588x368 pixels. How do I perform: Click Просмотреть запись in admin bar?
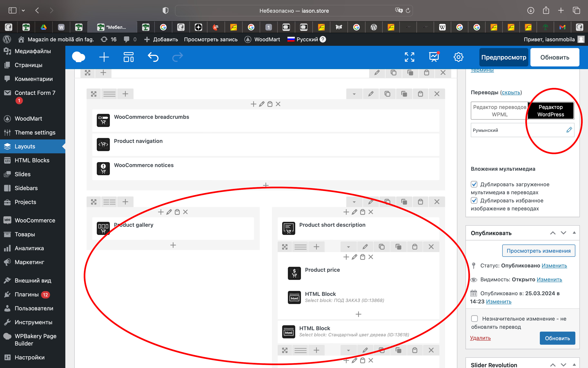coord(211,39)
